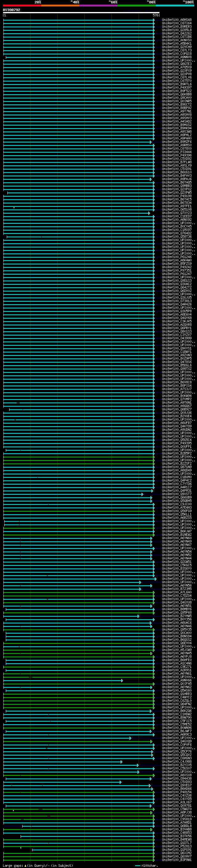Screen dimensions: 197x868
Task: Click hit label UniRef100_Q56FG9
Action: [177, 511]
